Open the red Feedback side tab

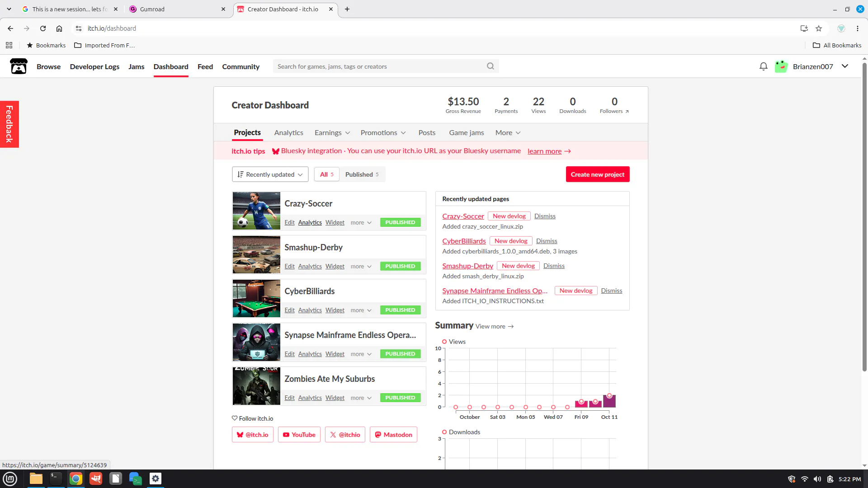pyautogui.click(x=9, y=124)
